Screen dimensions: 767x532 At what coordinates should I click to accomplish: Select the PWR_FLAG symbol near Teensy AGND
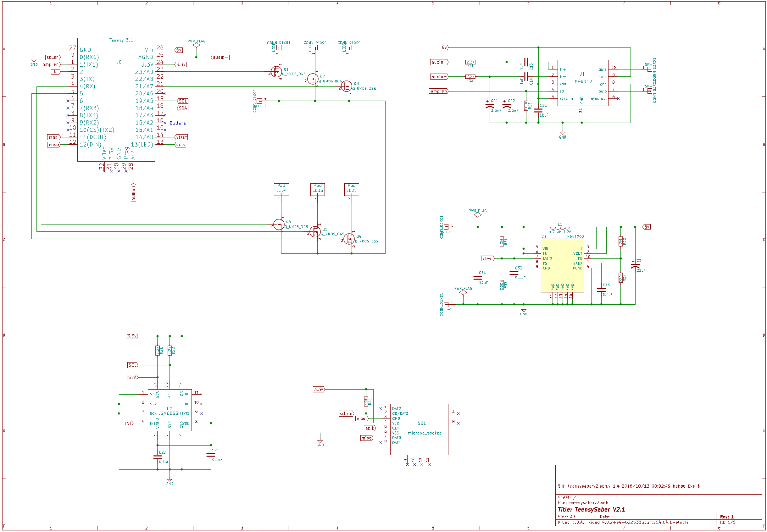tap(196, 45)
